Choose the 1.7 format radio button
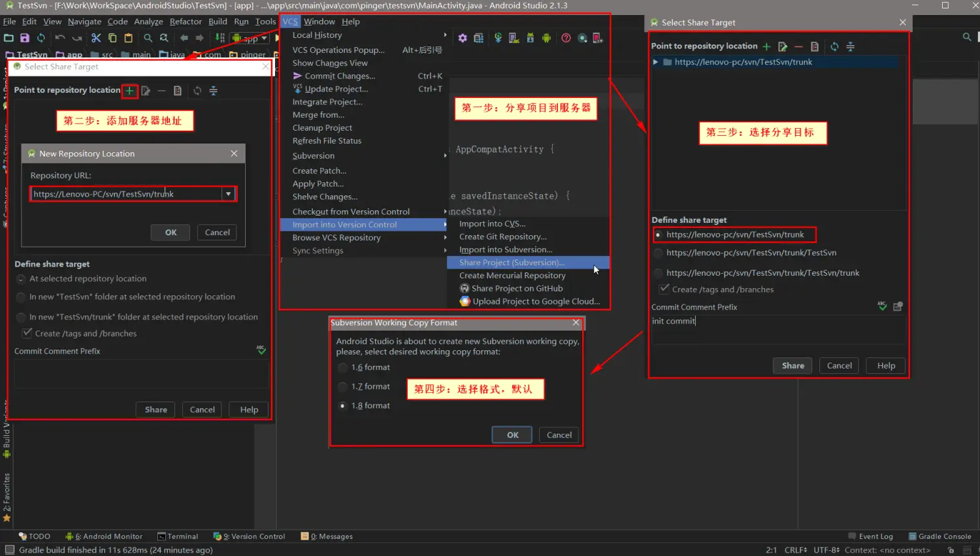 click(x=342, y=387)
